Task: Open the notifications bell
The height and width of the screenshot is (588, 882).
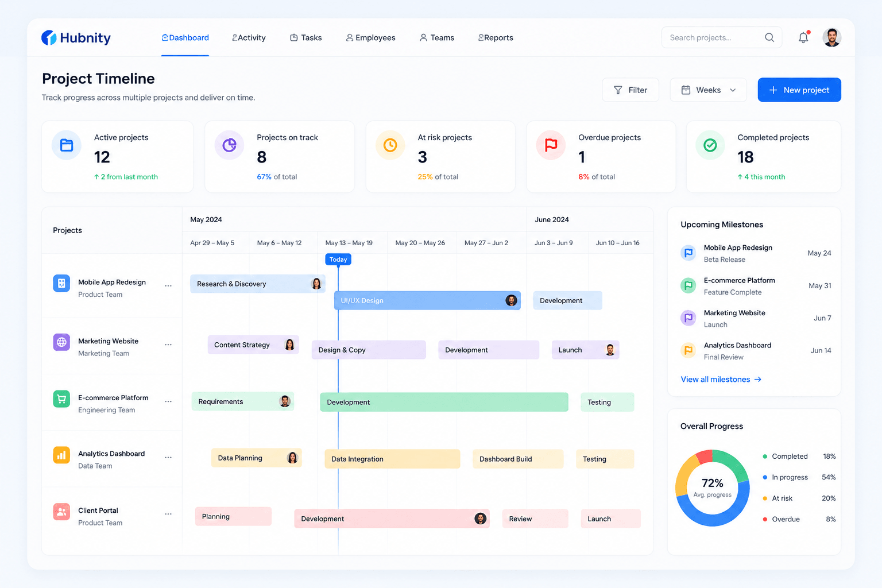Action: tap(803, 37)
